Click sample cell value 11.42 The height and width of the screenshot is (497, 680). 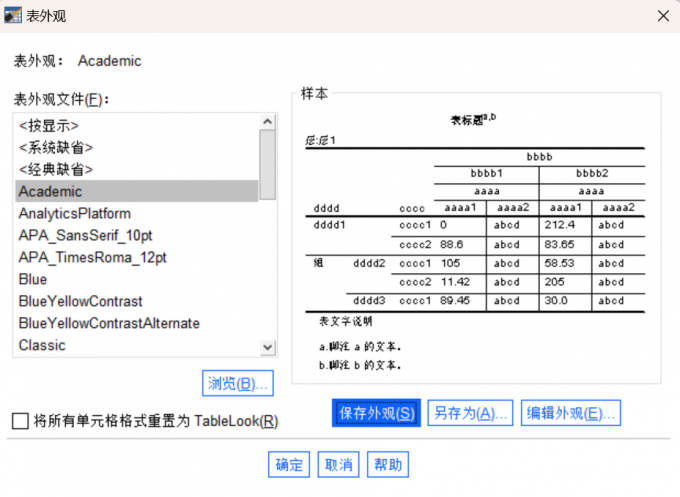coord(455,282)
